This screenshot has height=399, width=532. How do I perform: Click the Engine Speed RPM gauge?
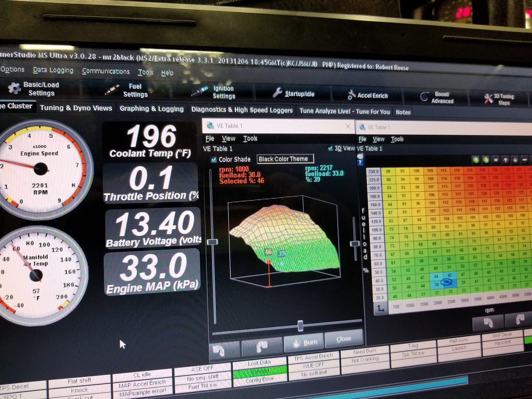(x=41, y=169)
